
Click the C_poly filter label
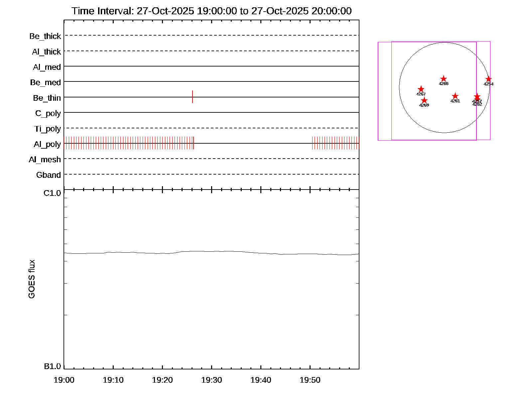[x=48, y=113]
